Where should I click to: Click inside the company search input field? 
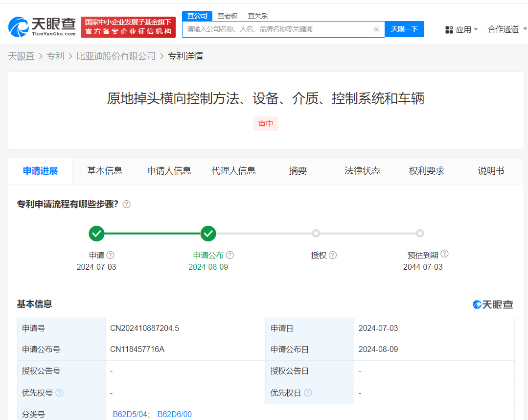point(274,29)
